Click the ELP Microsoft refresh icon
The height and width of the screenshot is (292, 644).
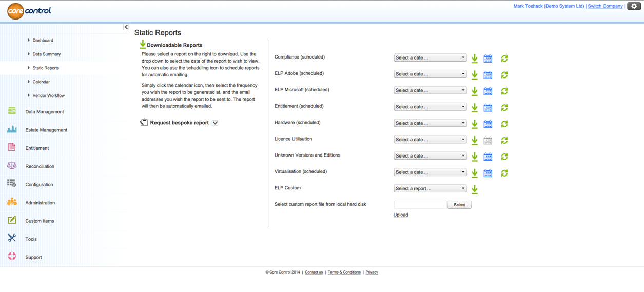pyautogui.click(x=504, y=91)
